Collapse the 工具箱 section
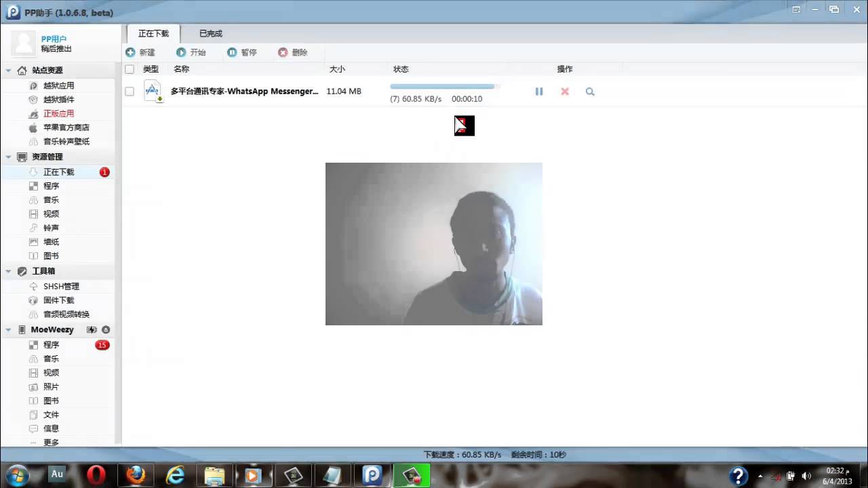 coord(8,271)
